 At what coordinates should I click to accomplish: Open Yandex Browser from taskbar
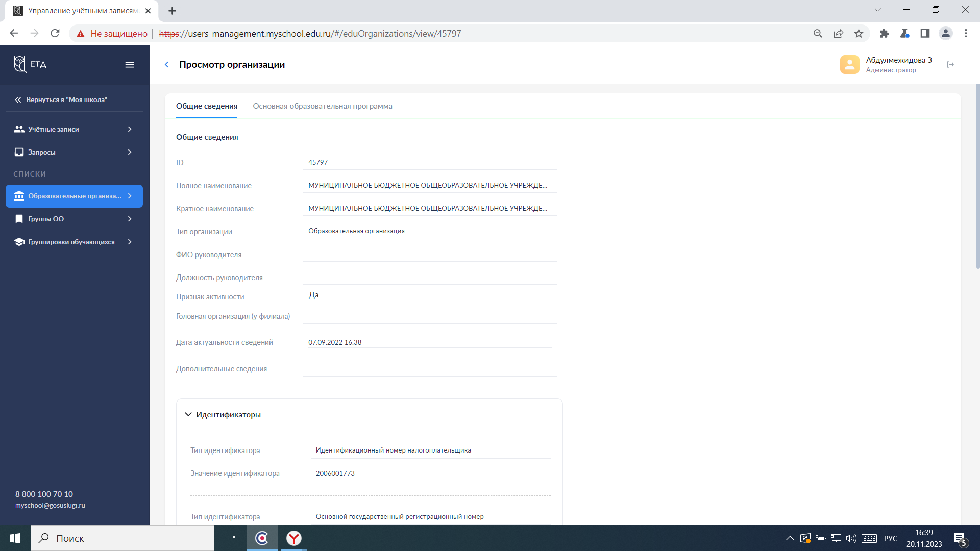point(293,538)
